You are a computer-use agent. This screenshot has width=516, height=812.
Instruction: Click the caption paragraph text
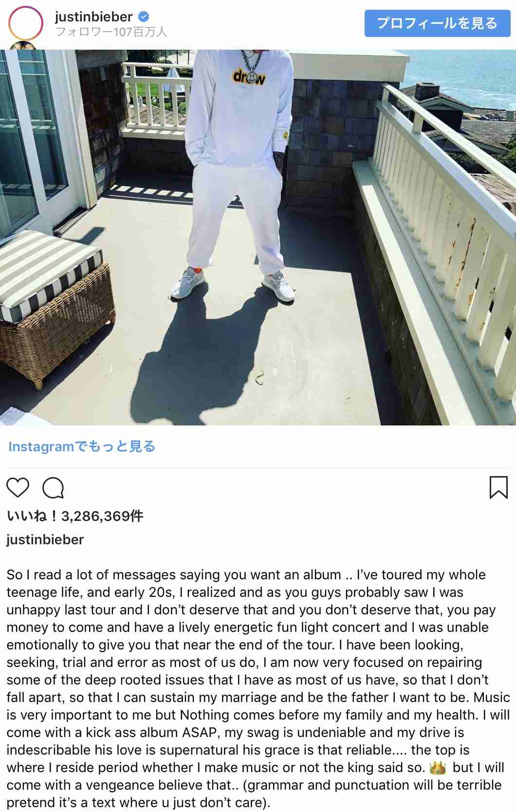258,688
